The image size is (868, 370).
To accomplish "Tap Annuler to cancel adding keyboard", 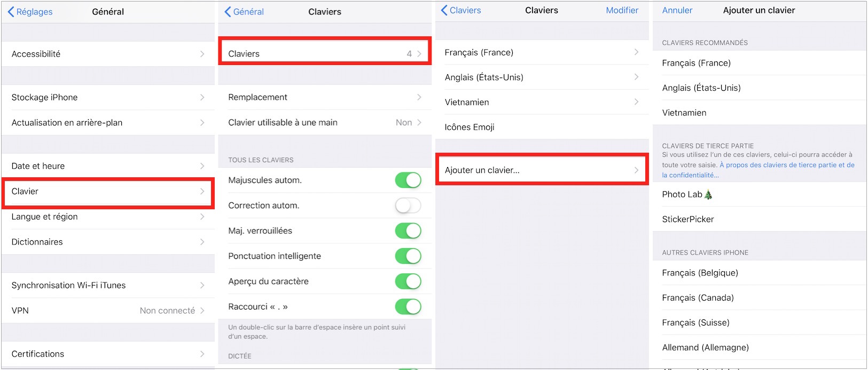I will (x=677, y=10).
